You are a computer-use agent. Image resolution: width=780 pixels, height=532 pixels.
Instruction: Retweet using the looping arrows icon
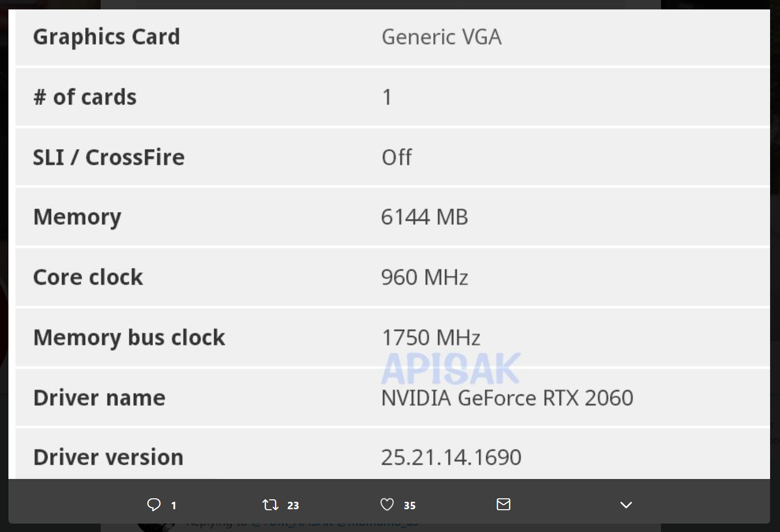[x=270, y=505]
